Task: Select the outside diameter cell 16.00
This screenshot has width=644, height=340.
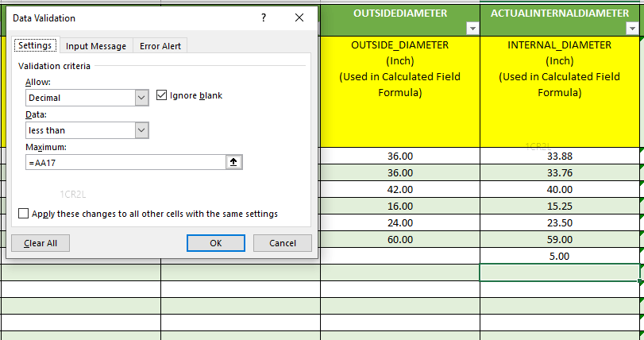Action: coord(400,206)
